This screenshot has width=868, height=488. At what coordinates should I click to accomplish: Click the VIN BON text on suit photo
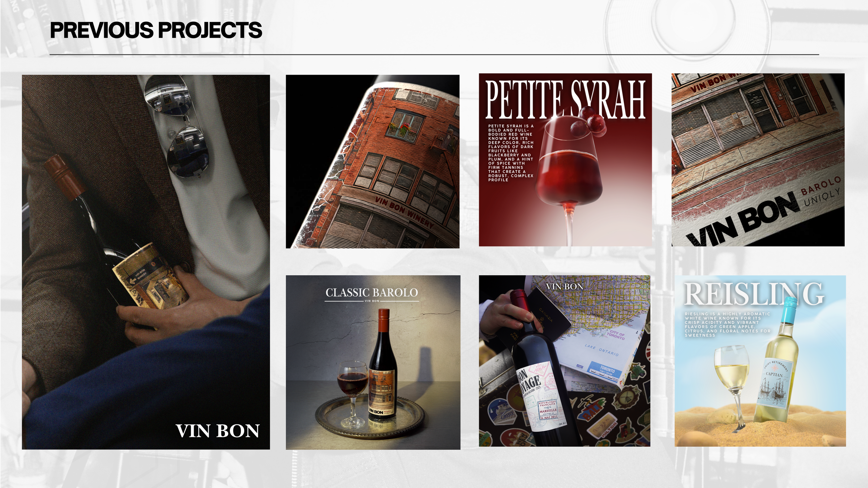pyautogui.click(x=218, y=431)
